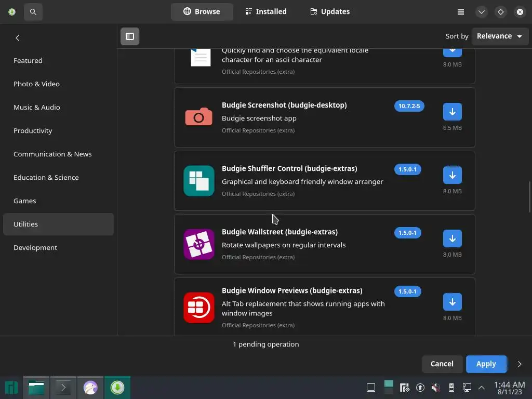Install Budgie Wallstreet download button
The image size is (532, 399).
(453, 238)
